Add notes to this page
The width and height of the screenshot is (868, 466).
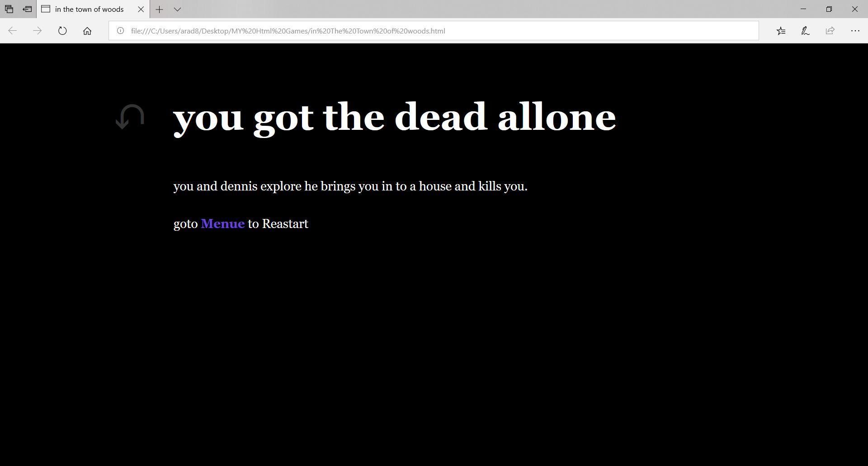tap(805, 31)
